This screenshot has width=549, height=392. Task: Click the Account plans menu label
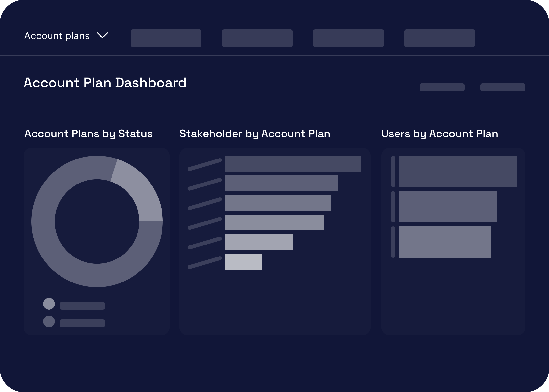[x=57, y=36]
